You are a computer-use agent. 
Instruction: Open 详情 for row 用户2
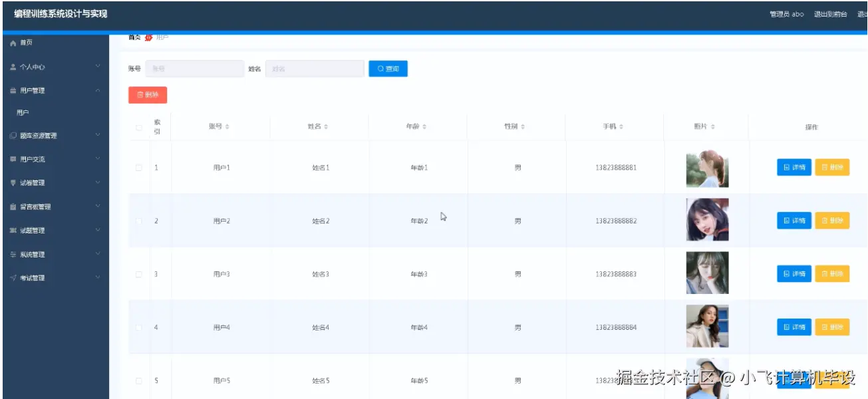coord(794,221)
